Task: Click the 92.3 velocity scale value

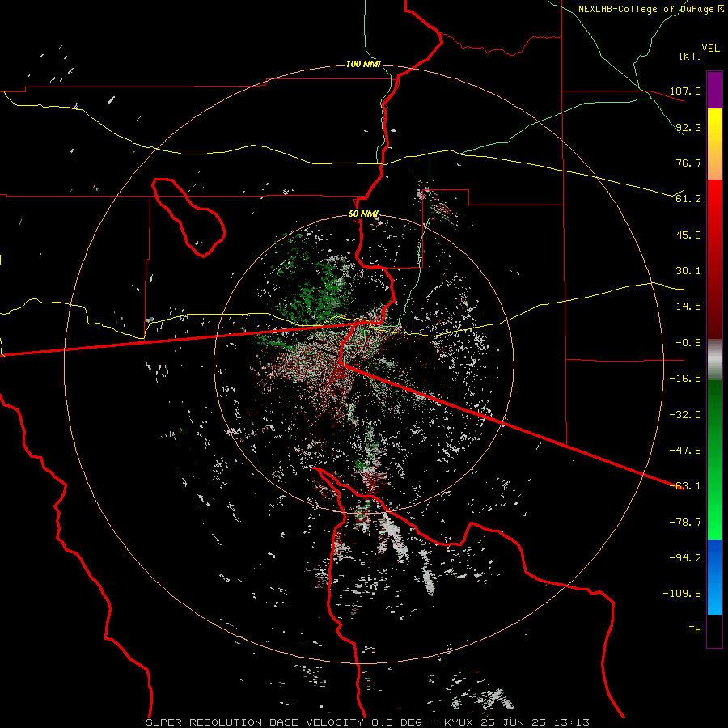Action: click(688, 127)
